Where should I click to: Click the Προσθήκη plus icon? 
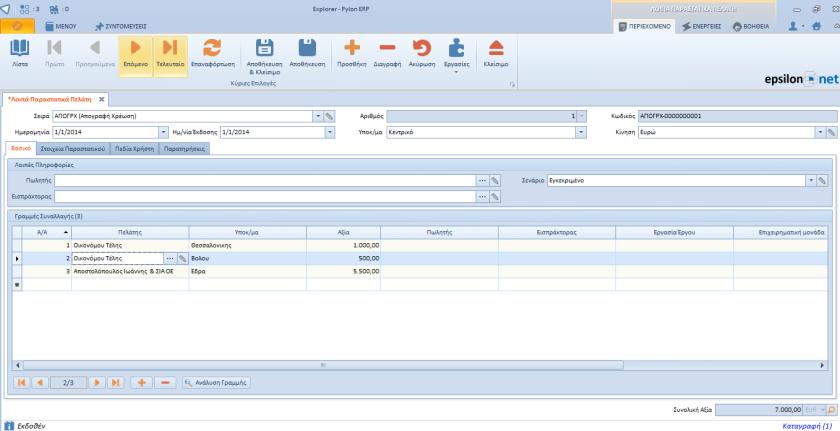tap(351, 48)
